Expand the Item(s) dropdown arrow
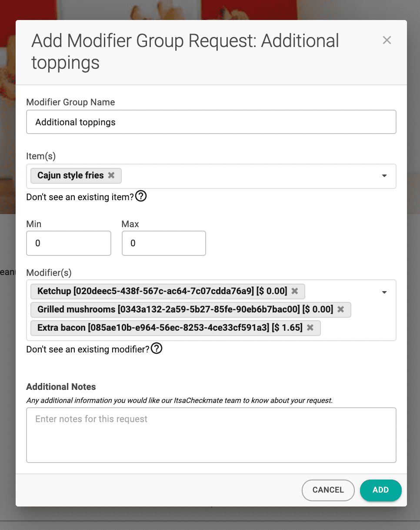420x530 pixels. (x=384, y=176)
